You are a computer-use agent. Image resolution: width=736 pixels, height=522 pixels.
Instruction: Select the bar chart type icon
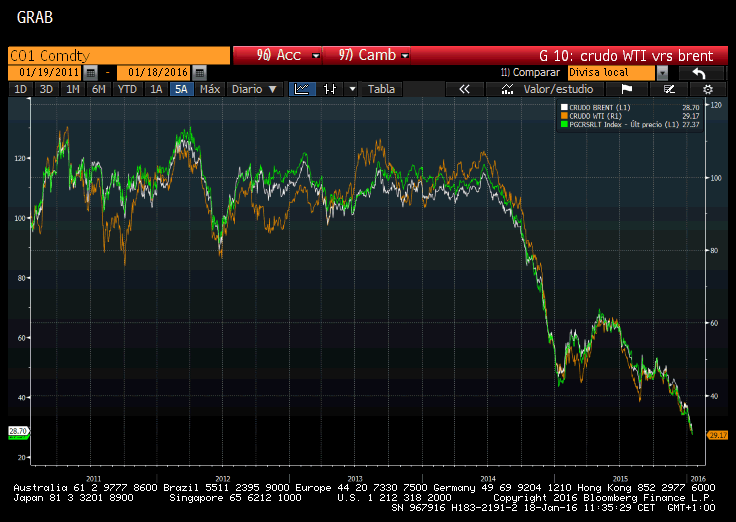327,89
